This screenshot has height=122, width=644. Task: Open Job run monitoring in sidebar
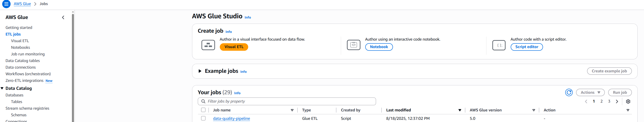[28, 54]
